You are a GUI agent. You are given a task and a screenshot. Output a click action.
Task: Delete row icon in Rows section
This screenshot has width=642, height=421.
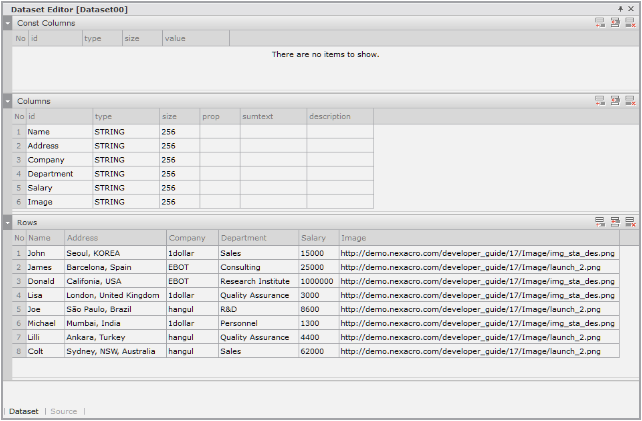[x=630, y=222]
